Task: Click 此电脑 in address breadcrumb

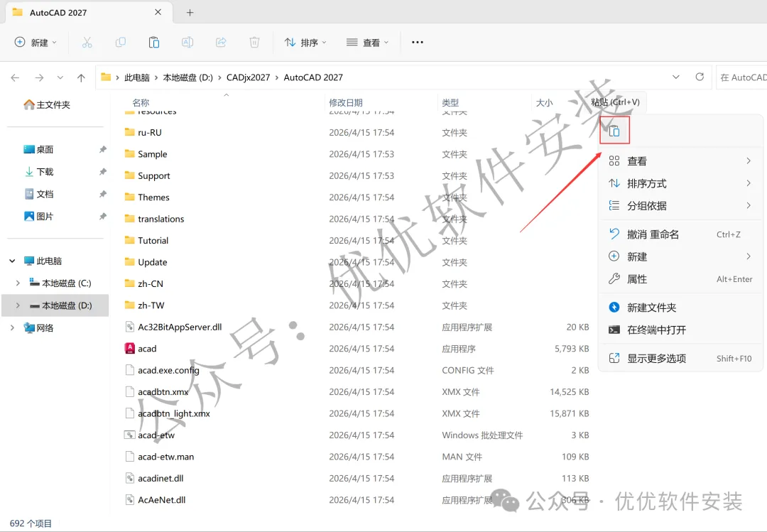Action: [x=137, y=77]
